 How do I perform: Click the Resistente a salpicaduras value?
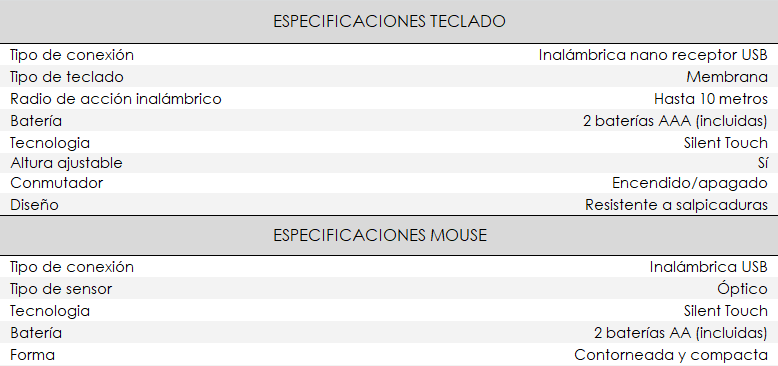(676, 204)
